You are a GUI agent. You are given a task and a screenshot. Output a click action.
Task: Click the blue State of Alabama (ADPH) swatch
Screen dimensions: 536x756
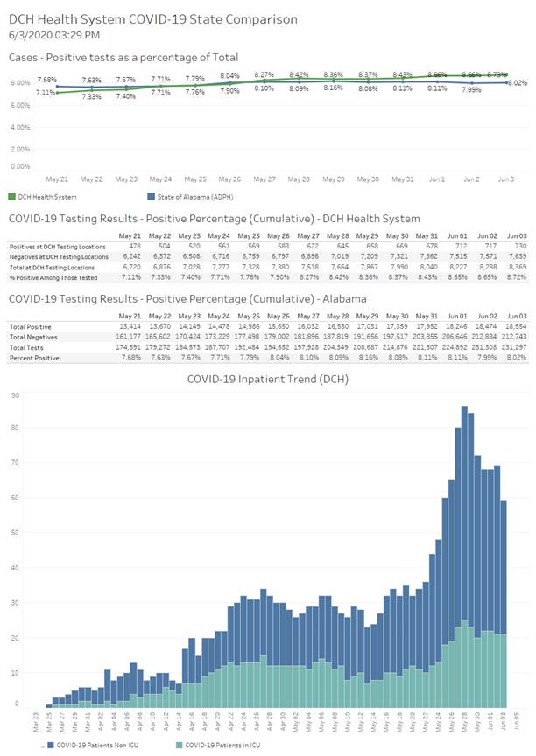click(x=151, y=197)
